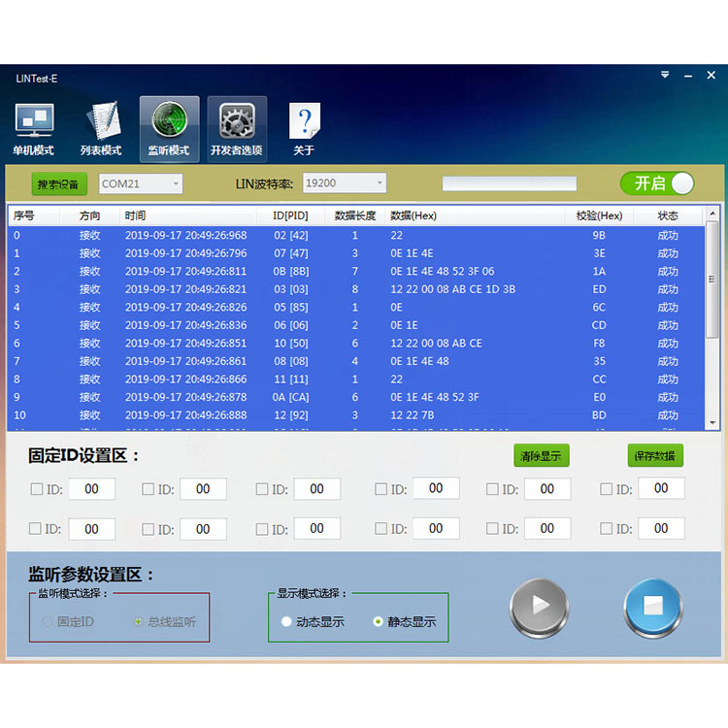This screenshot has width=728, height=728.
Task: Open 开发者选项 developer options
Action: coord(236,129)
